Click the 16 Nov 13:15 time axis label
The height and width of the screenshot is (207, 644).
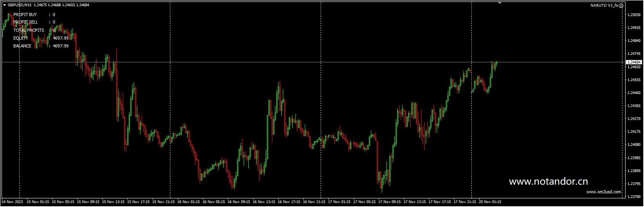(264, 202)
